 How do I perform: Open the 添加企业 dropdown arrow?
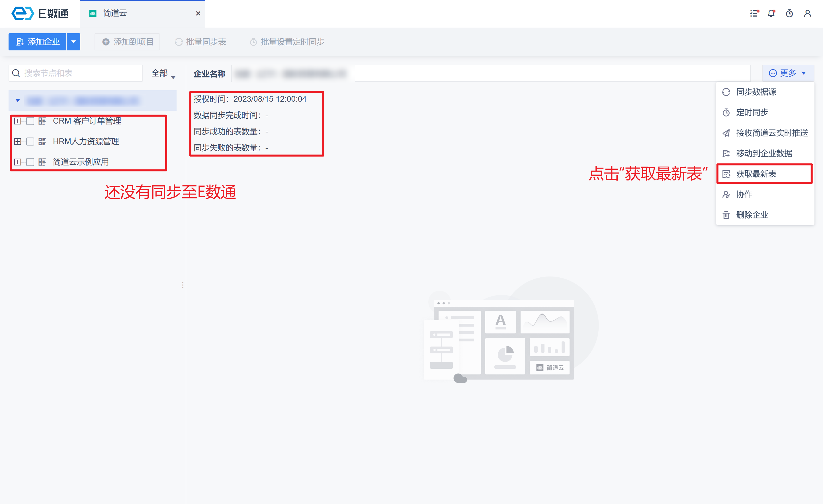pyautogui.click(x=73, y=42)
